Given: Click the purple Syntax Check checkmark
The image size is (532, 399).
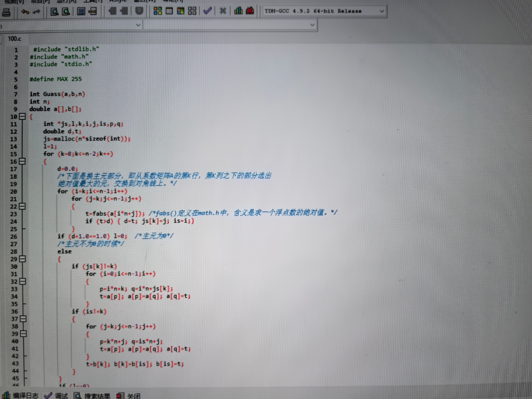Looking at the screenshot, I should tap(207, 11).
